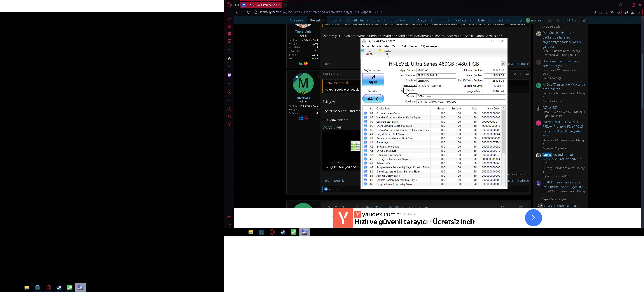Screen dimensions: 644x292
Task: Expand the Son etkinlik dropdown arrow
Action: (x=367, y=20)
